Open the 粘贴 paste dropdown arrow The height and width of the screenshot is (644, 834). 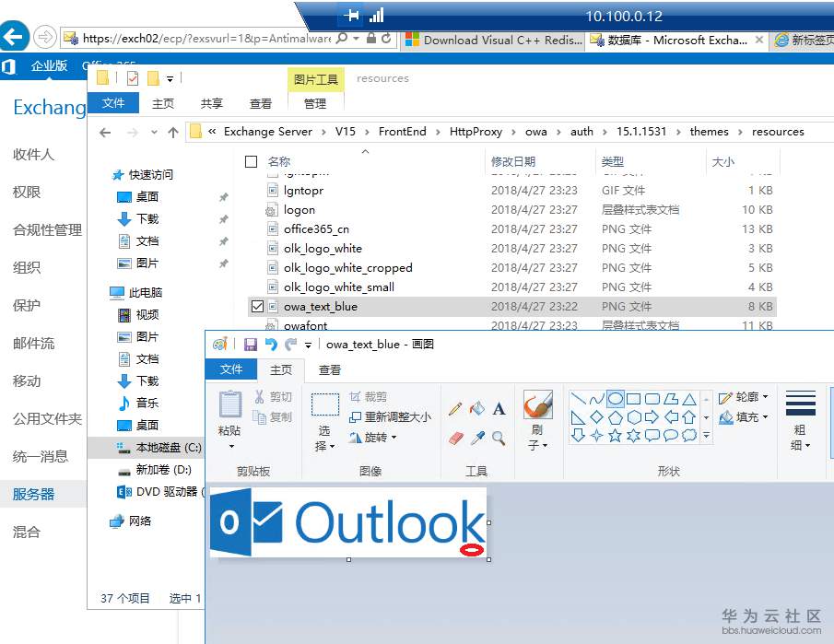(x=231, y=446)
